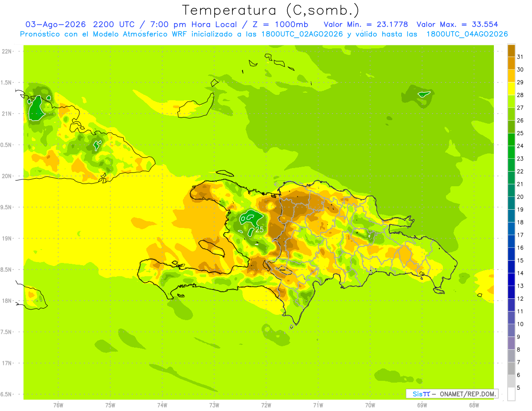Click the white "25" contour label over Haiti
The width and height of the screenshot is (532, 411).
click(260, 229)
